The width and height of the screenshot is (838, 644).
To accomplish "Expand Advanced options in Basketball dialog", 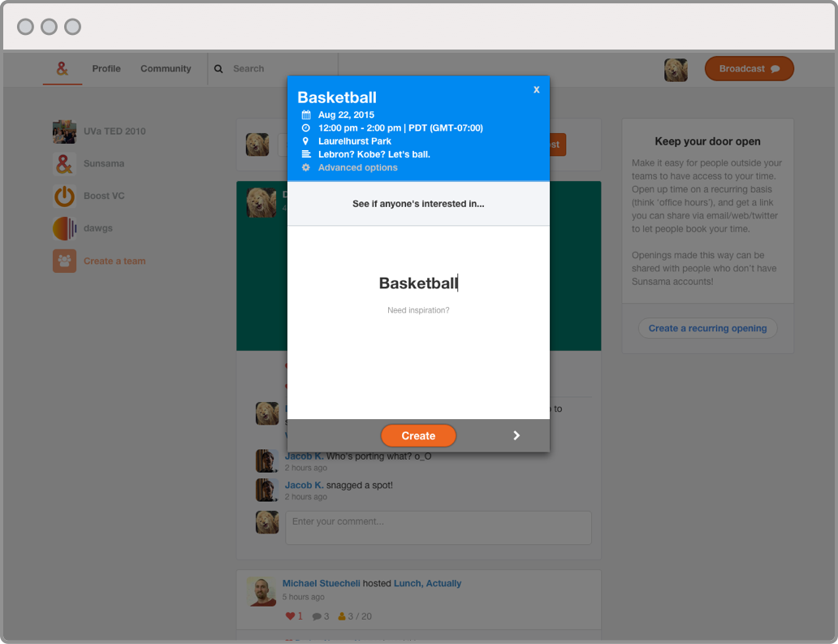I will 357,167.
